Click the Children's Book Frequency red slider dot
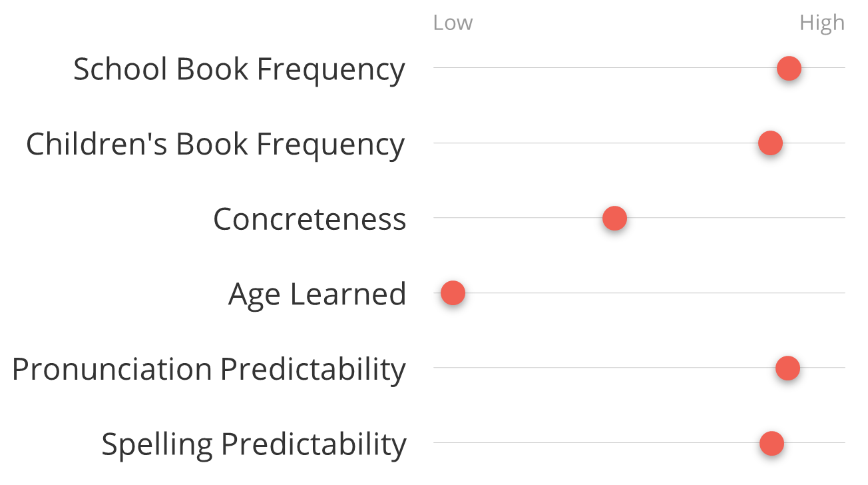Viewport: 868px width, 485px height. [770, 143]
